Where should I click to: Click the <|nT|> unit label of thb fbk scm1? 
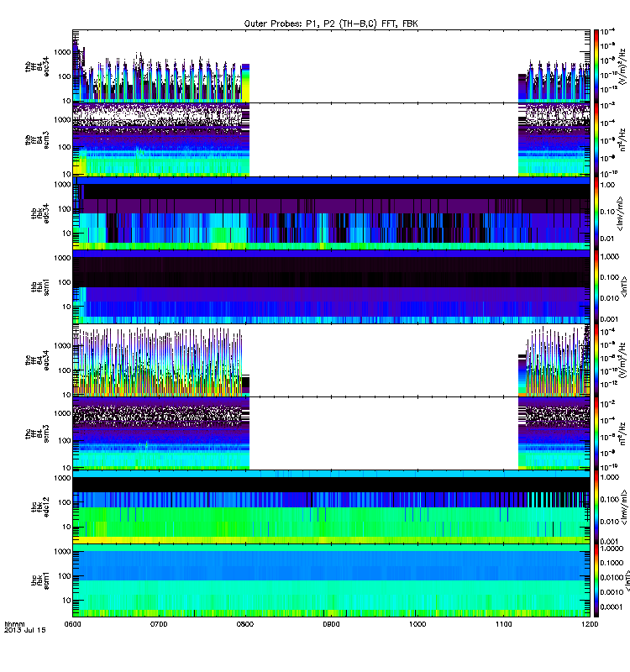624,287
